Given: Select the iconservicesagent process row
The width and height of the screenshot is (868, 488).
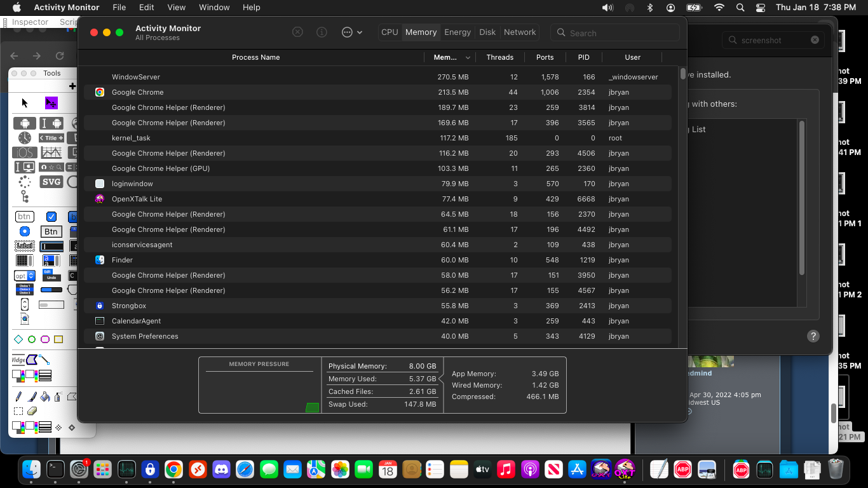Looking at the screenshot, I should 377,245.
